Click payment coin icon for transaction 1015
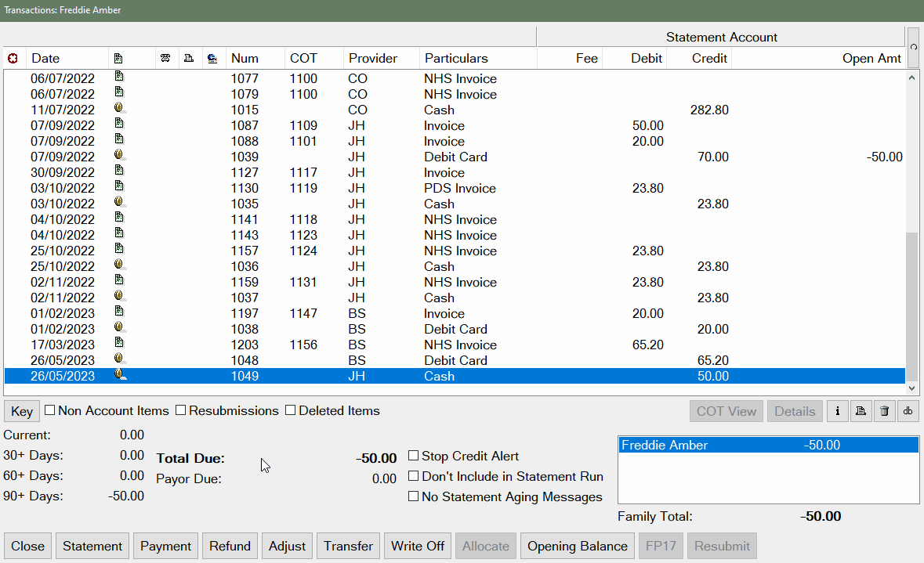Screen dimensions: 924x563 click(119, 108)
